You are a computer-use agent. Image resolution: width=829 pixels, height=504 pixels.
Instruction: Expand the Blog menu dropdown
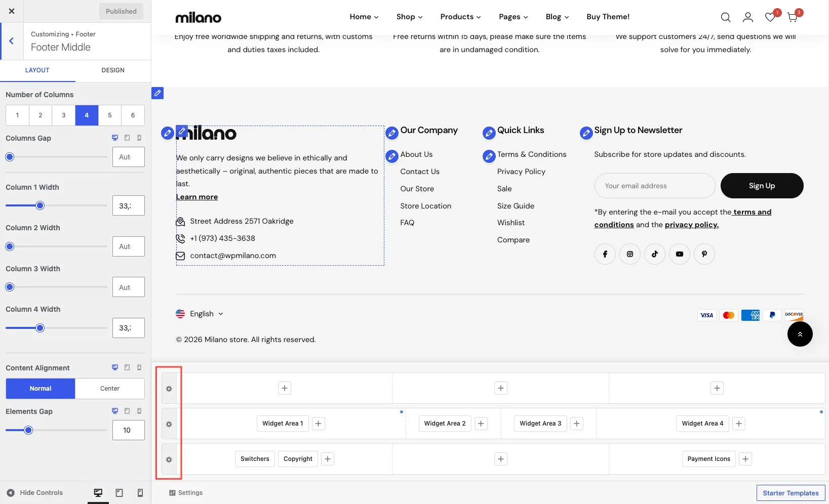pyautogui.click(x=557, y=17)
